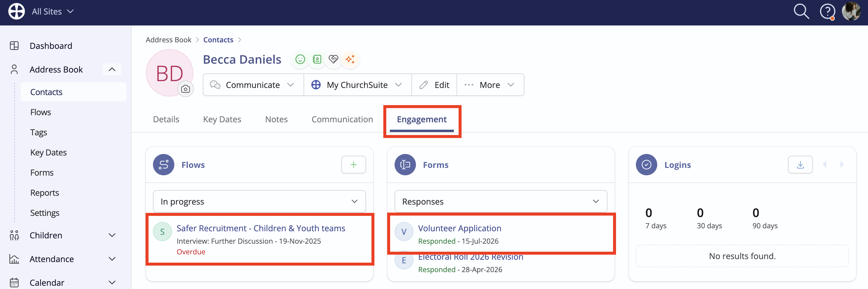Open the Responses forms filter dropdown

click(501, 201)
